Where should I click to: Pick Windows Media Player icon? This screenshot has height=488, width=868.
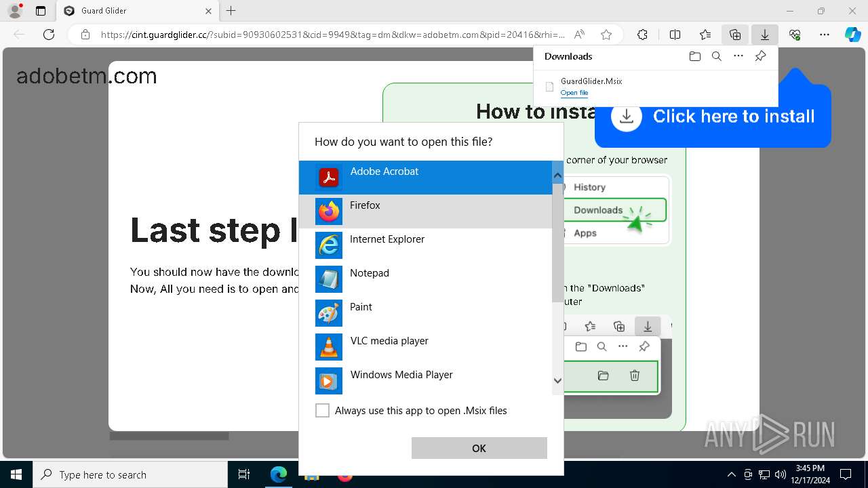329,381
